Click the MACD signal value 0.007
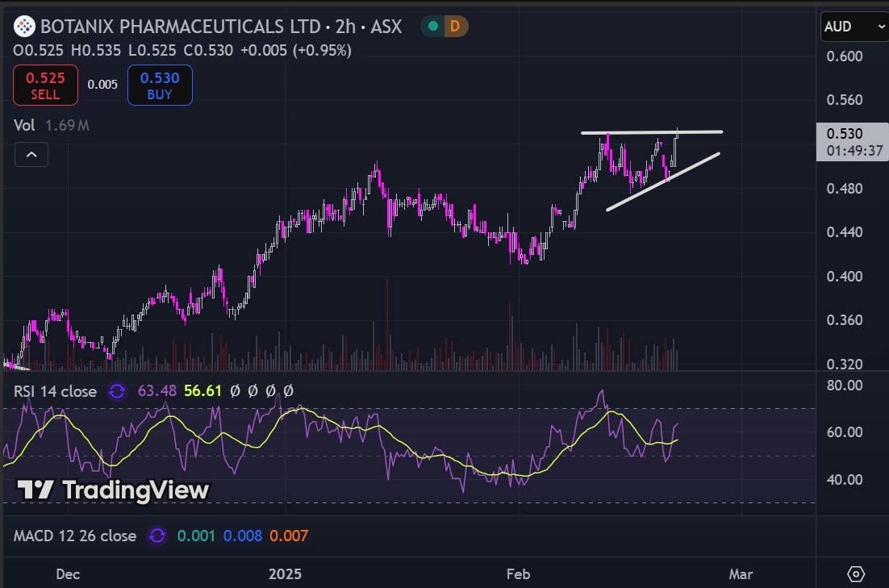Screen dimensions: 889x588 tap(289, 536)
